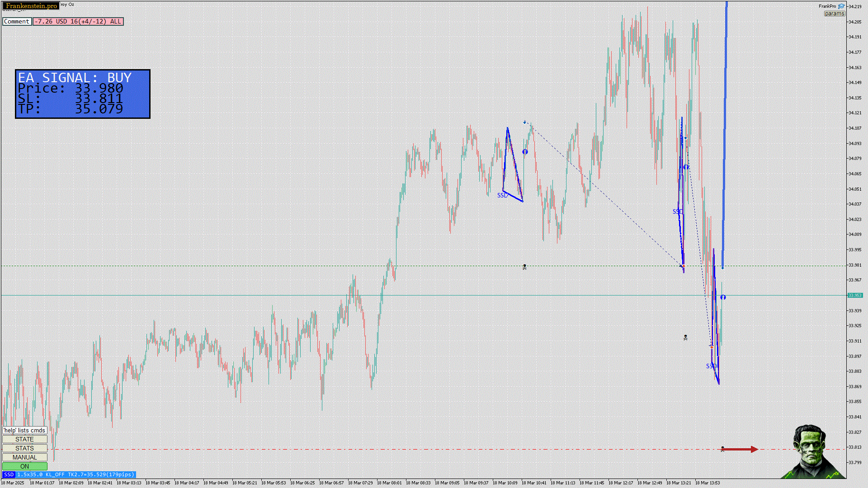
Task: Expand the STATE info panel
Action: pyautogui.click(x=24, y=439)
